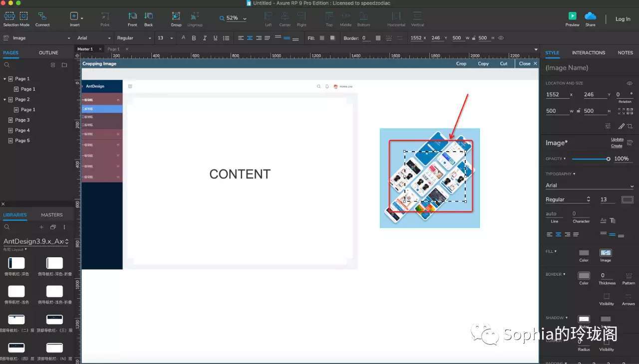Image resolution: width=639 pixels, height=364 pixels.
Task: Open the Page 1 canvas tab
Action: [x=113, y=49]
